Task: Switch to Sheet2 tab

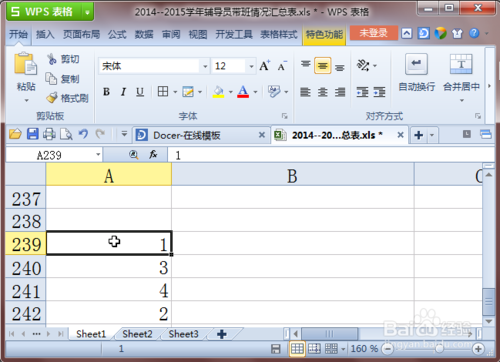Action: [137, 334]
